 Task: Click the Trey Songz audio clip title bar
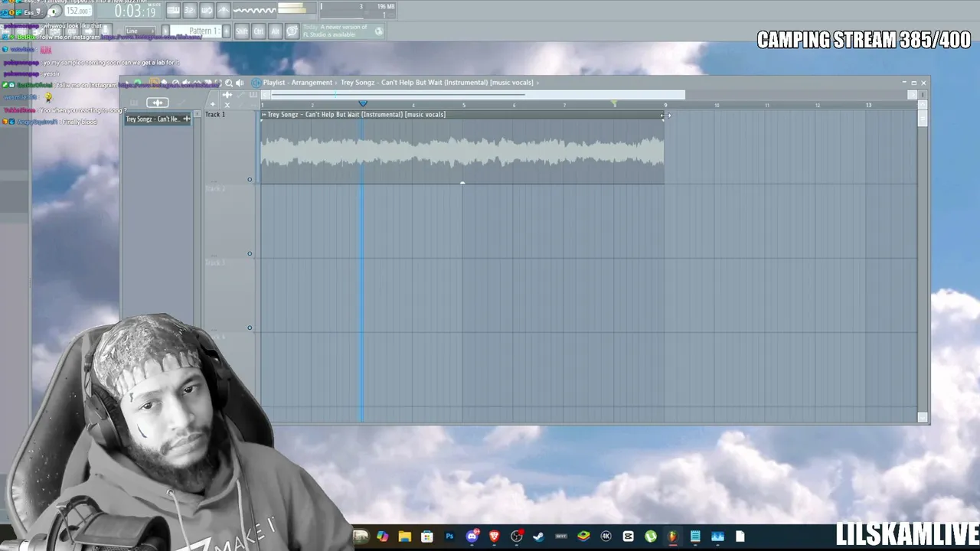tap(462, 115)
